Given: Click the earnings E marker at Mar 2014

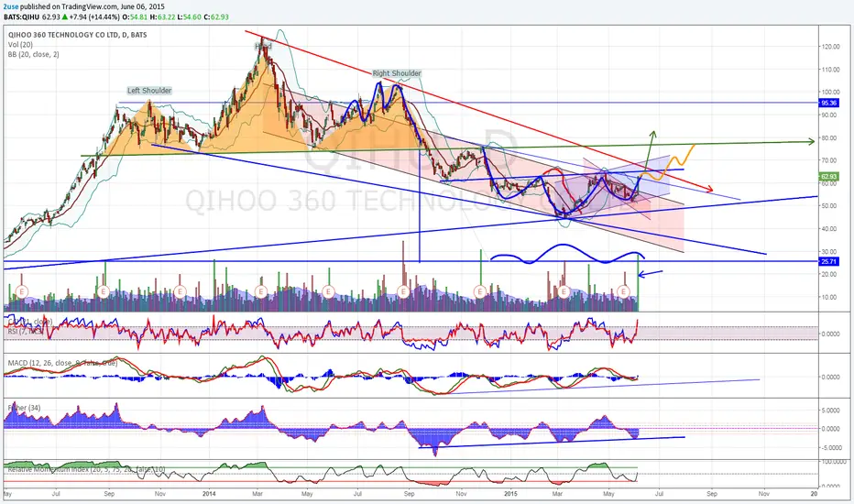Looking at the screenshot, I should tap(260, 291).
